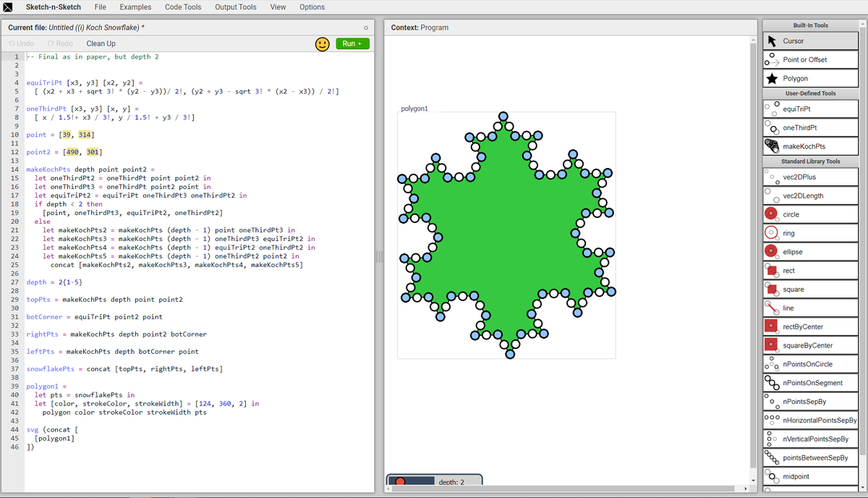Click the "depth = 2{1-5}" code line

54,282
